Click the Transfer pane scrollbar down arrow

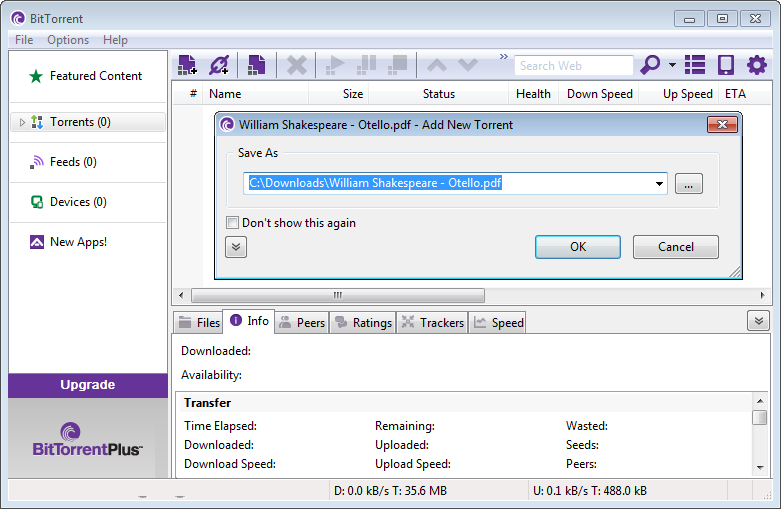(760, 467)
